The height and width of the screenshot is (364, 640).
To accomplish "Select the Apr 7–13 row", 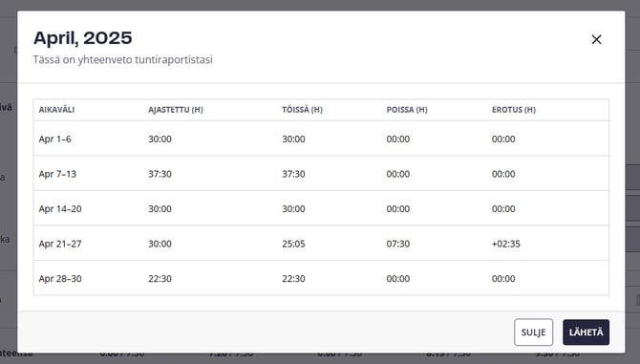I will (321, 174).
